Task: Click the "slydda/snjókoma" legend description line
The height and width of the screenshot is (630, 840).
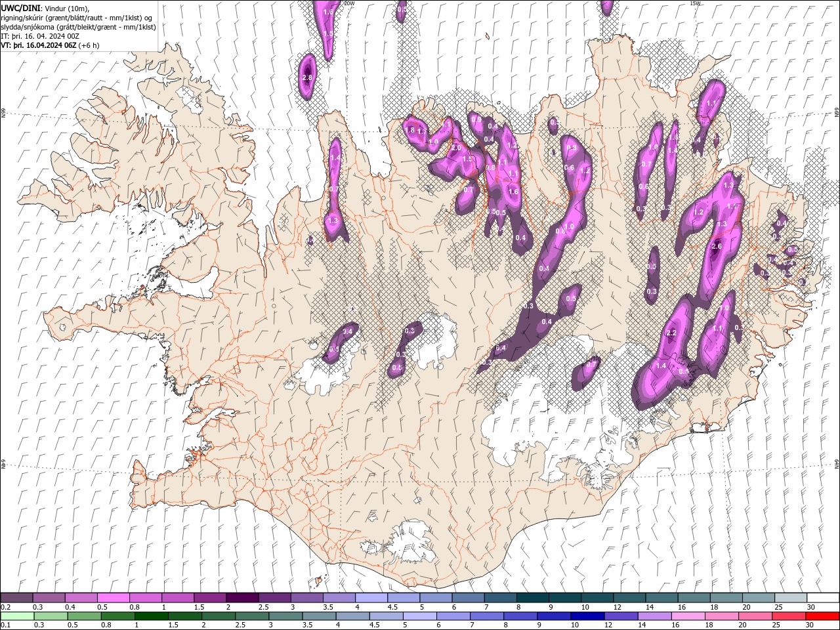Action: (78, 27)
